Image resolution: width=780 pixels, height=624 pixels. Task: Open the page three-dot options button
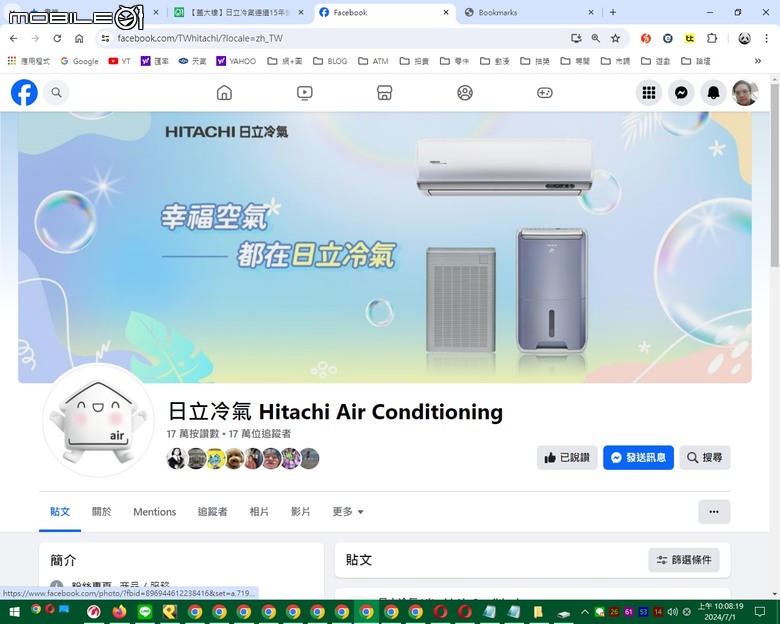point(714,512)
